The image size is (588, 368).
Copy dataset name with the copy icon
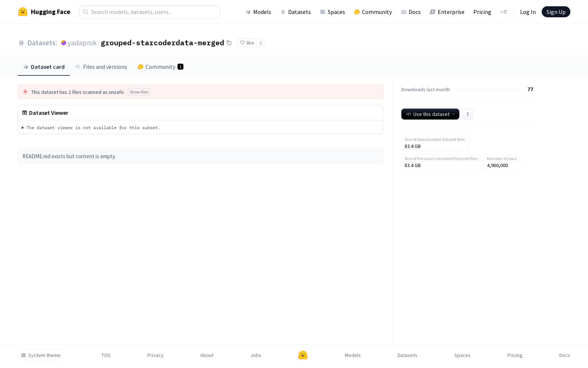pos(229,43)
